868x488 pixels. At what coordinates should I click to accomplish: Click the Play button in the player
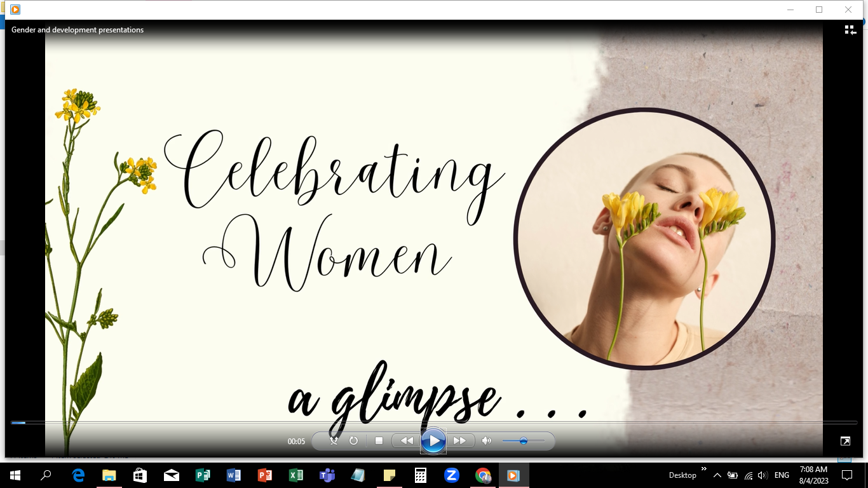(433, 440)
